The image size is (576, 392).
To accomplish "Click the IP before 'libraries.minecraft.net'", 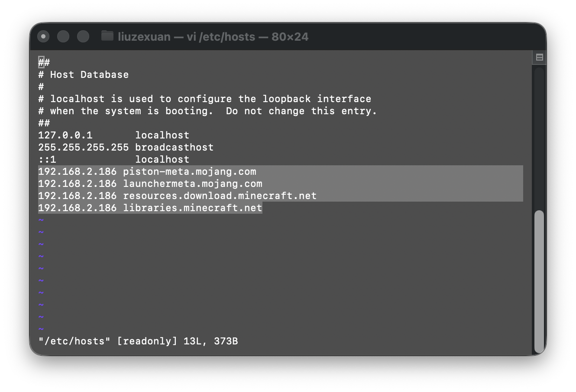I will click(x=78, y=208).
